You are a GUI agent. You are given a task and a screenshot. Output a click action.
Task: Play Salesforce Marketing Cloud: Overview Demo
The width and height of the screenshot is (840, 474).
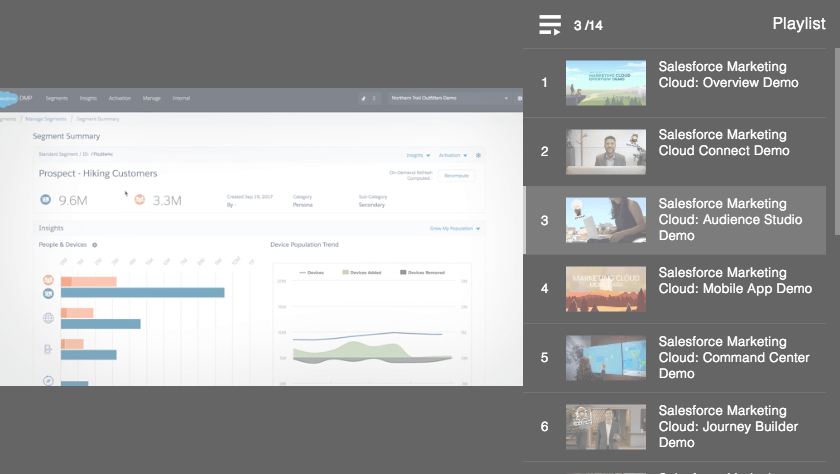click(x=728, y=74)
